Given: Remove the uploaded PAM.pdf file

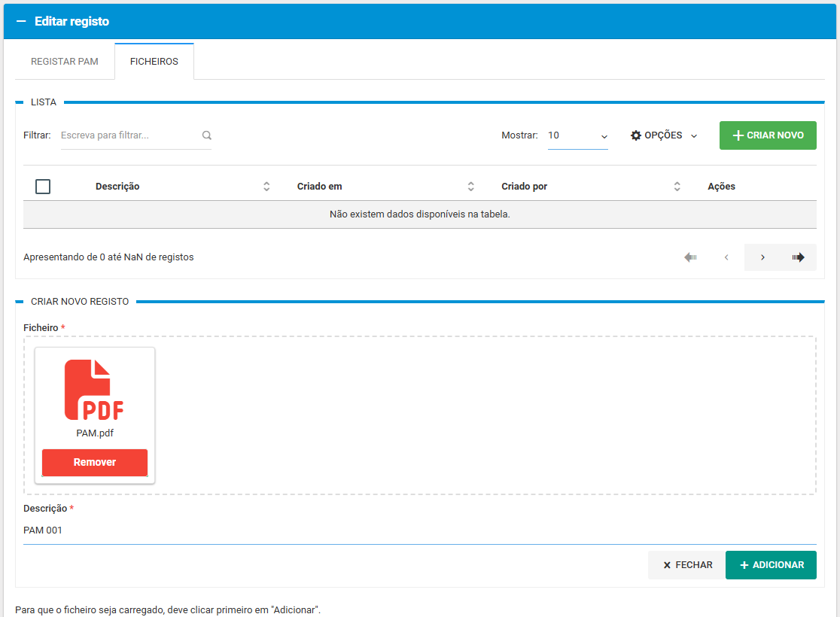Looking at the screenshot, I should (95, 463).
